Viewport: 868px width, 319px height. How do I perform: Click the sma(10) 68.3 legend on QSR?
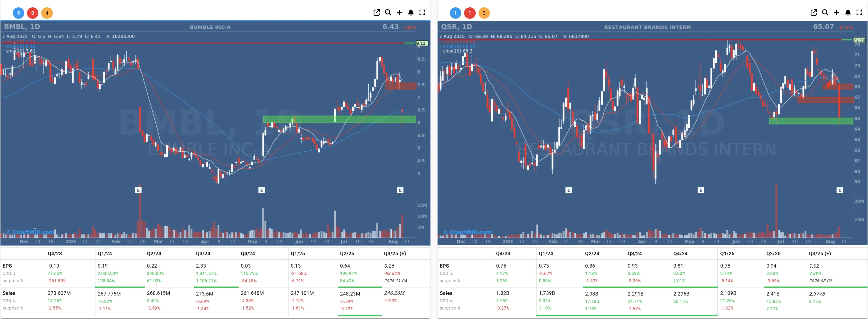[x=456, y=51]
